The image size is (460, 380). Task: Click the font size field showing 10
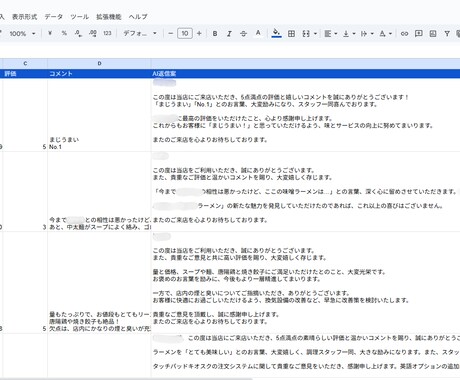tap(185, 33)
